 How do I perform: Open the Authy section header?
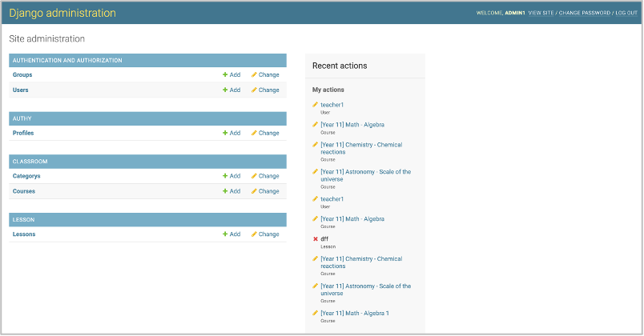coord(22,118)
